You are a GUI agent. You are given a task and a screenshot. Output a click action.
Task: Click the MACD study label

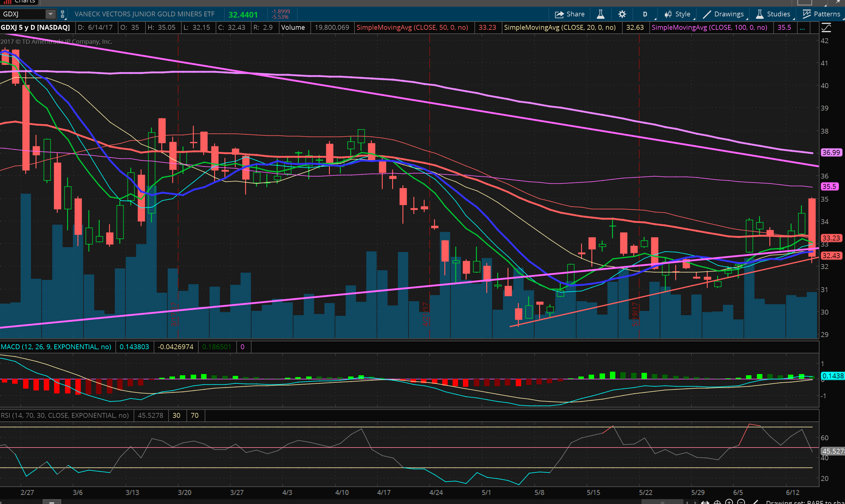click(56, 347)
